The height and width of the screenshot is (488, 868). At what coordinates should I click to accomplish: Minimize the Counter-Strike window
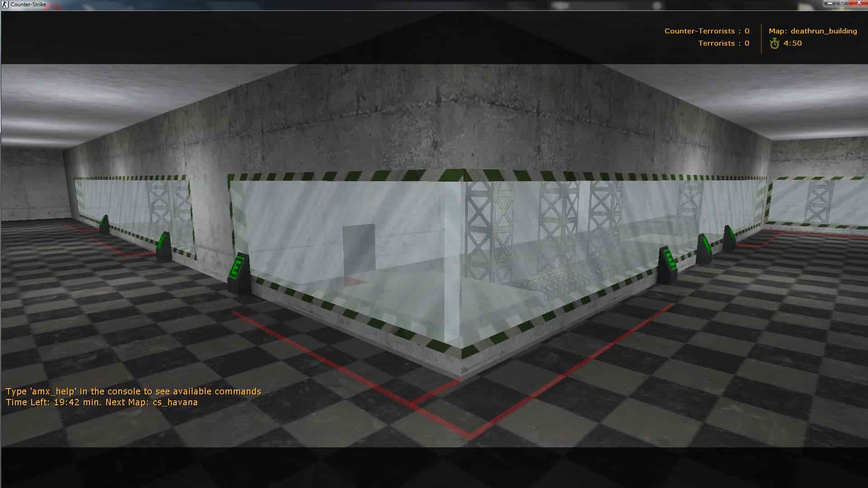[829, 4]
